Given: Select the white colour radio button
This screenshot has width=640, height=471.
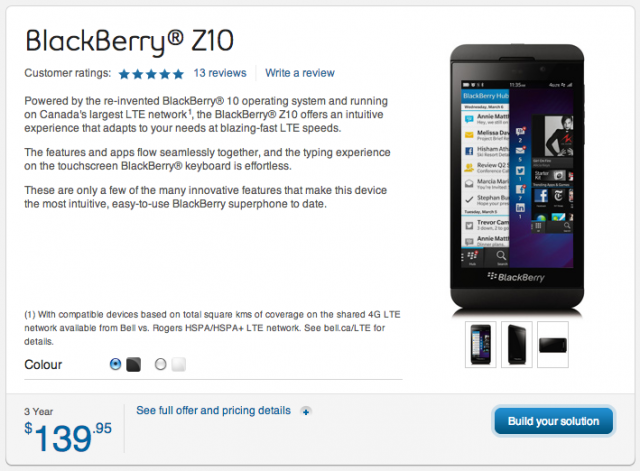Looking at the screenshot, I should [160, 364].
